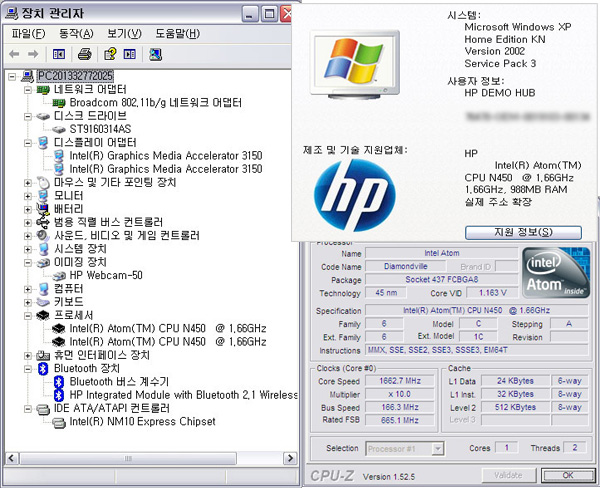Click the Validate button in CPU-Z

(x=509, y=475)
